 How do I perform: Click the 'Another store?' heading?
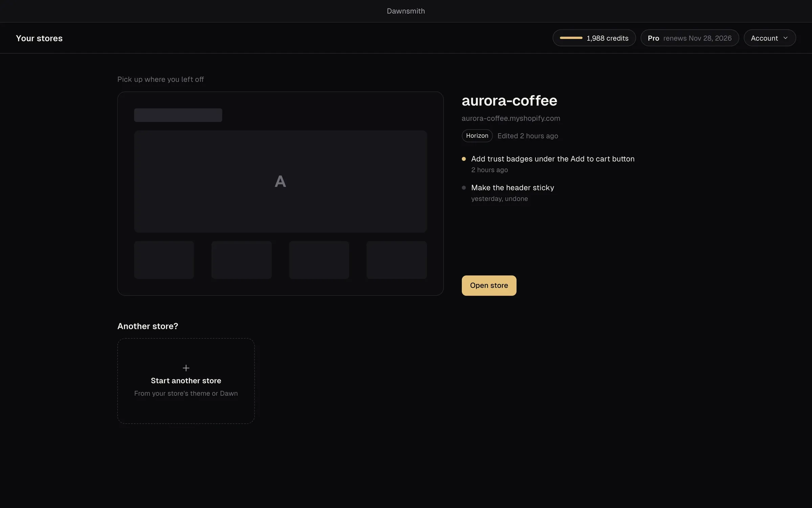click(148, 326)
